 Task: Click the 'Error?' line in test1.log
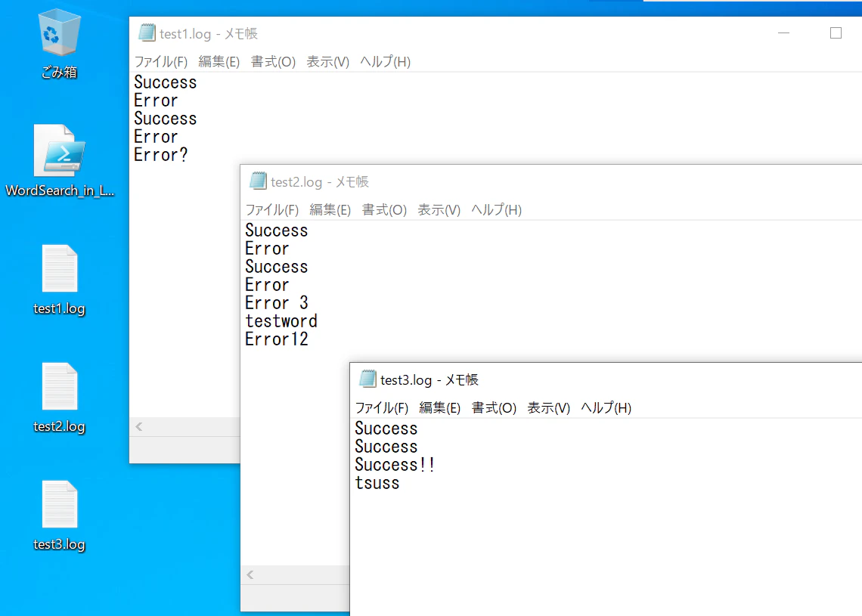160,155
